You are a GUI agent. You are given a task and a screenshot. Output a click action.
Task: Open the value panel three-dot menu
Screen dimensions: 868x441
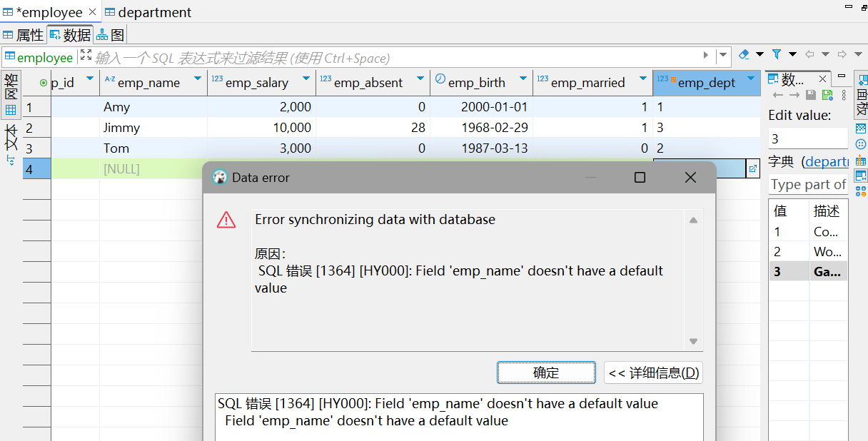pyautogui.click(x=844, y=95)
